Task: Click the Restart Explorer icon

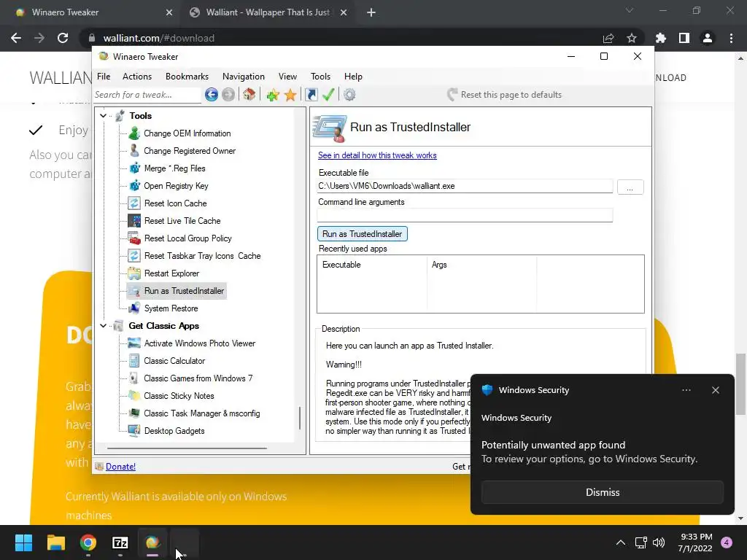Action: [x=134, y=273]
